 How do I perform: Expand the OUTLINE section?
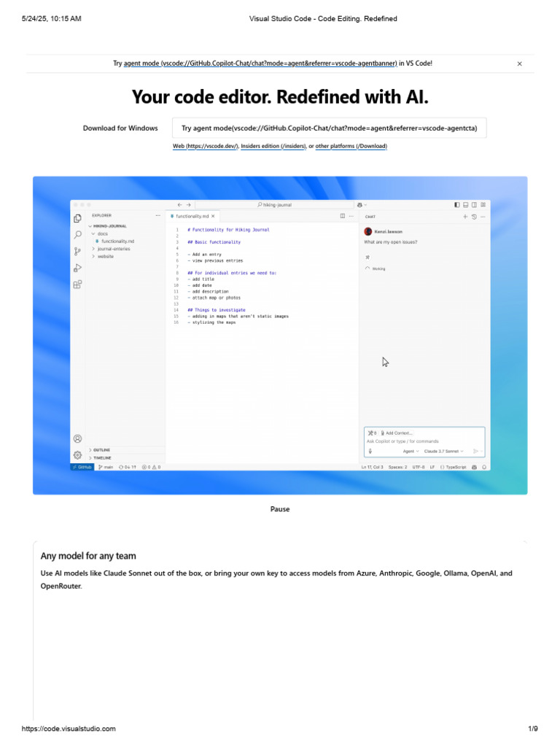pos(99,449)
